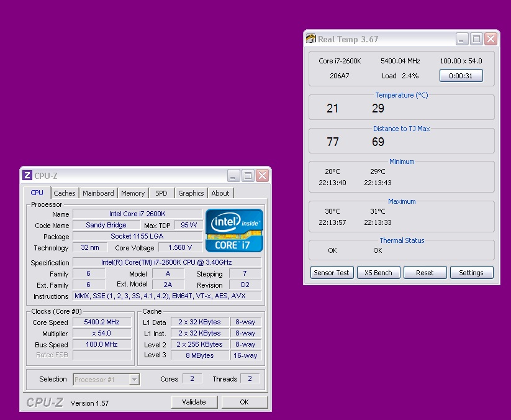Minimize the Real Temp window

point(462,39)
